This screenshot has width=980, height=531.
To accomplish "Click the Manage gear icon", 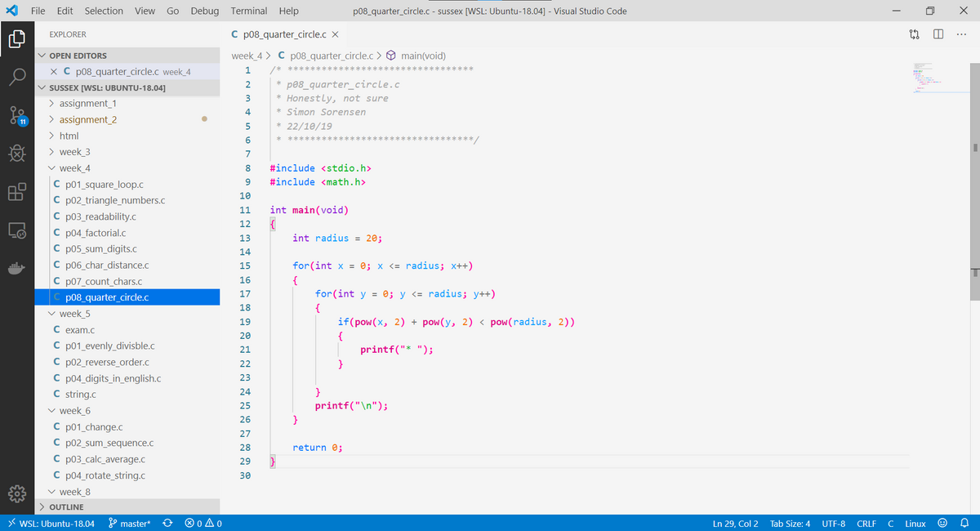I will tap(18, 494).
